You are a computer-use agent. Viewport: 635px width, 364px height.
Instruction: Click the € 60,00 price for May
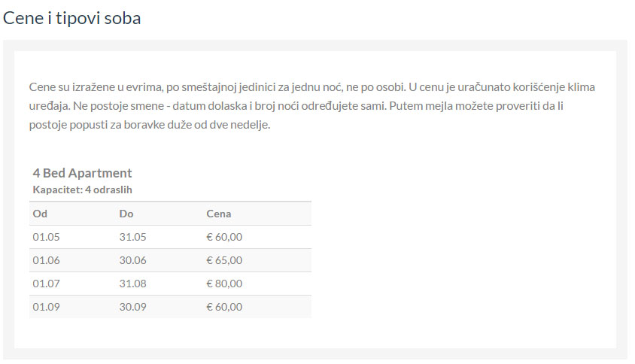point(224,237)
